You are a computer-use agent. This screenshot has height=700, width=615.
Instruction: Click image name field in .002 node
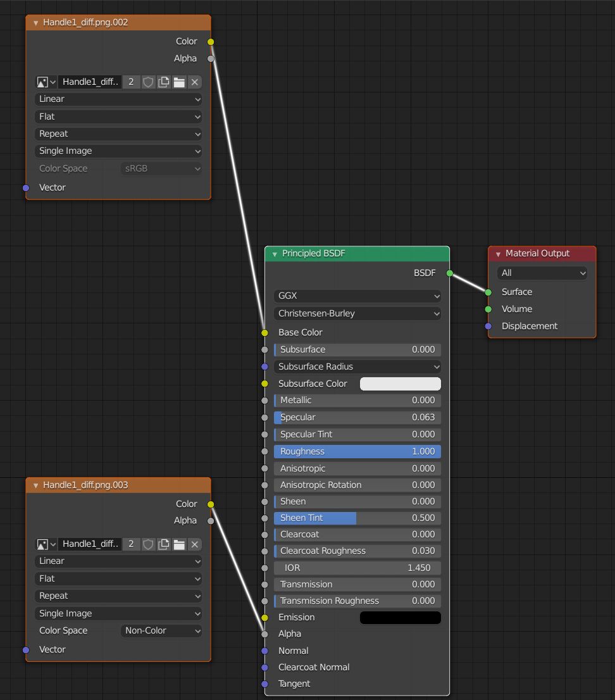coord(90,82)
